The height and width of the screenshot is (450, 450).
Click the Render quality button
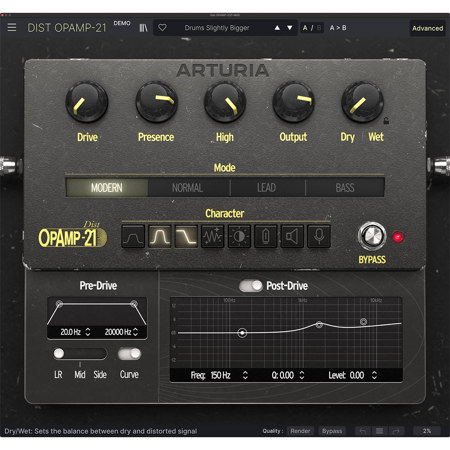point(300,431)
